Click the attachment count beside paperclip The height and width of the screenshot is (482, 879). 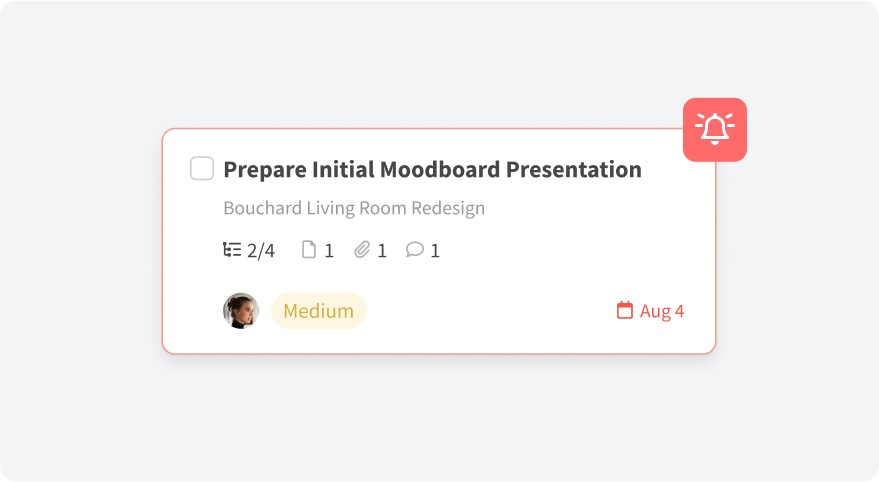tap(382, 251)
